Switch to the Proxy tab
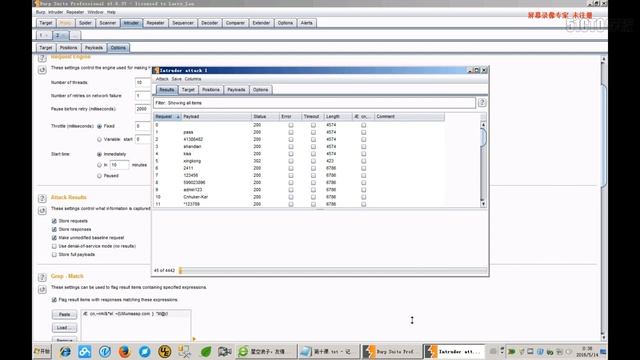This screenshot has width=640, height=360. [x=65, y=23]
